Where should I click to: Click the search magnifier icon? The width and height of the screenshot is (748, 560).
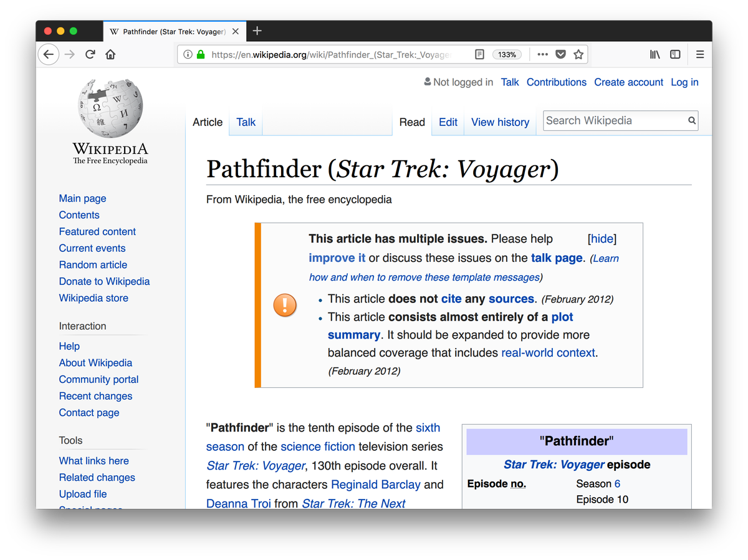coord(691,121)
